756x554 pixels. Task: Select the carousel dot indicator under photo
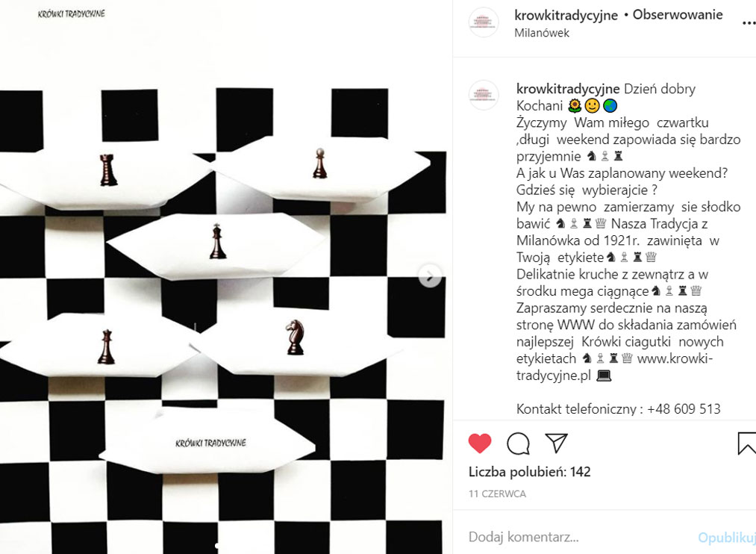tap(217, 545)
